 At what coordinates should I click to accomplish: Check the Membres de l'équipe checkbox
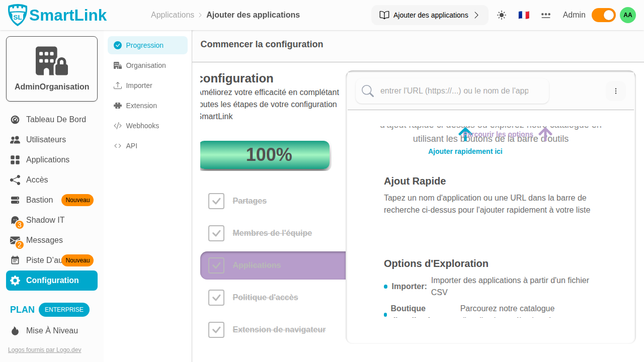tap(216, 233)
